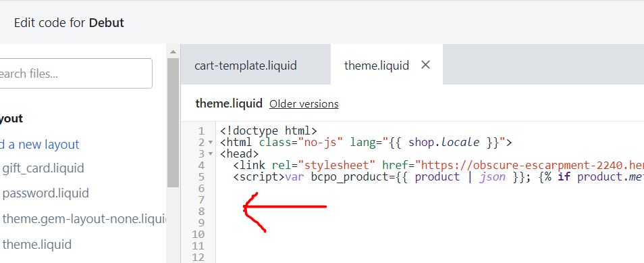This screenshot has width=644, height=263.
Task: Click line number 8 in the gutter
Action: pyautogui.click(x=201, y=212)
